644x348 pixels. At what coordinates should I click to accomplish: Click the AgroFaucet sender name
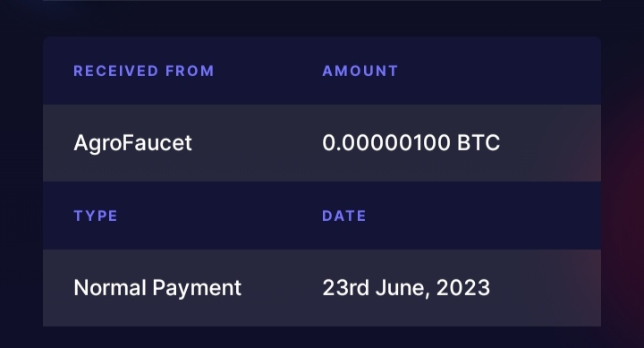(132, 143)
